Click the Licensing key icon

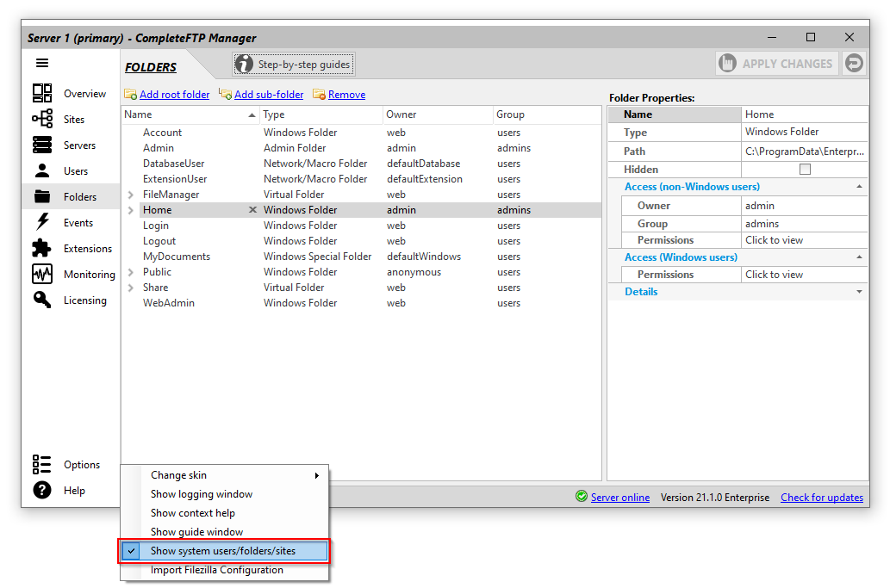(42, 300)
